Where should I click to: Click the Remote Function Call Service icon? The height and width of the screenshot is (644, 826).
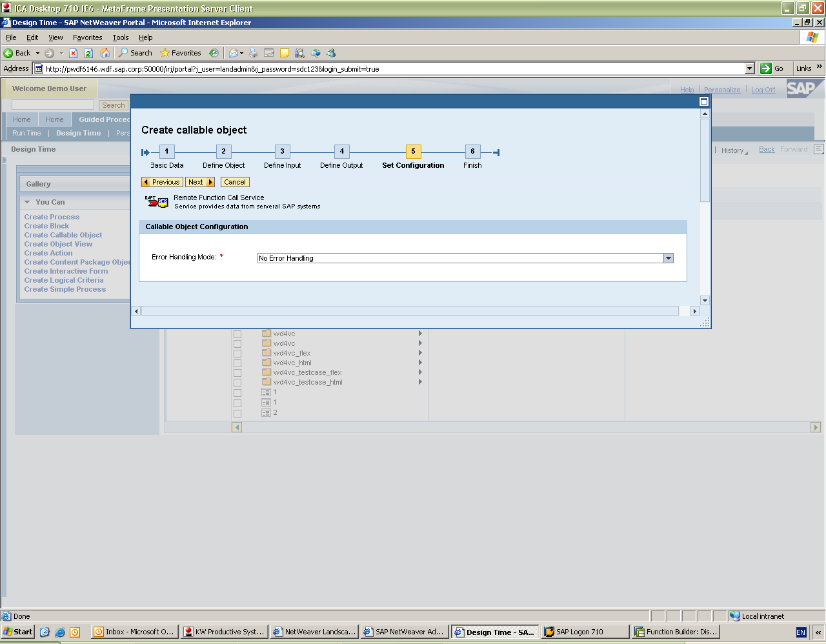[x=156, y=202]
